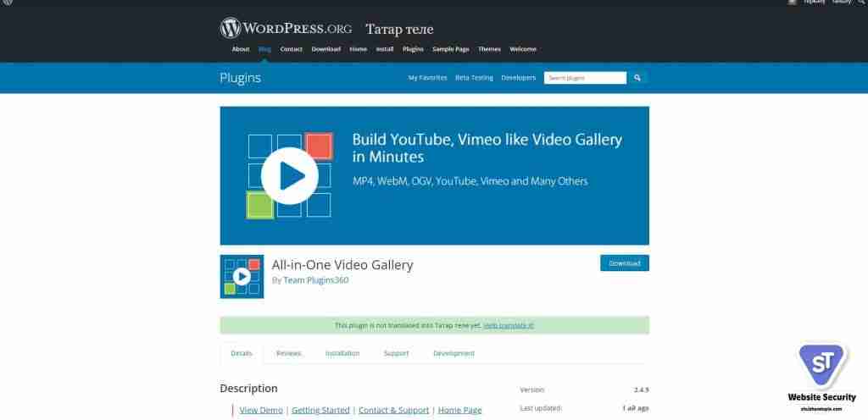Screen dimensions: 868x420
Task: Open the Contact & Support link
Action: coord(393,410)
